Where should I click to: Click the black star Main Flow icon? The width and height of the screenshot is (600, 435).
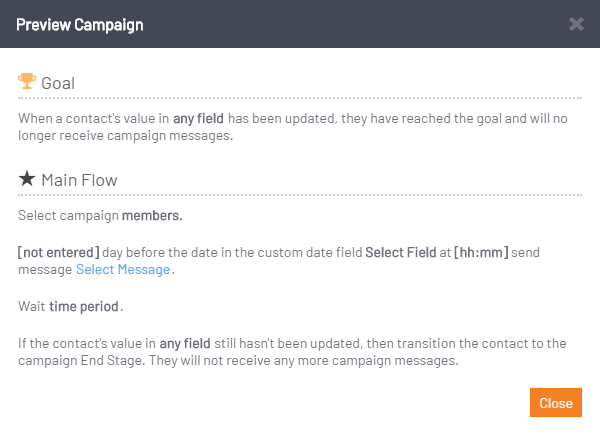[27, 179]
